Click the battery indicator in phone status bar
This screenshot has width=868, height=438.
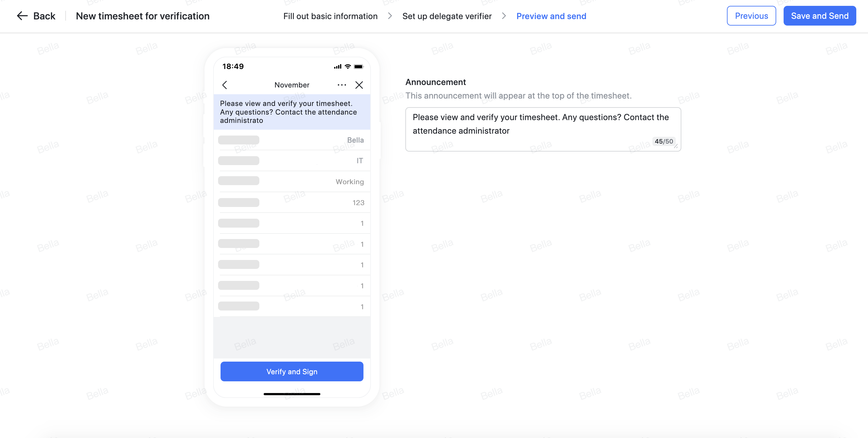[358, 66]
